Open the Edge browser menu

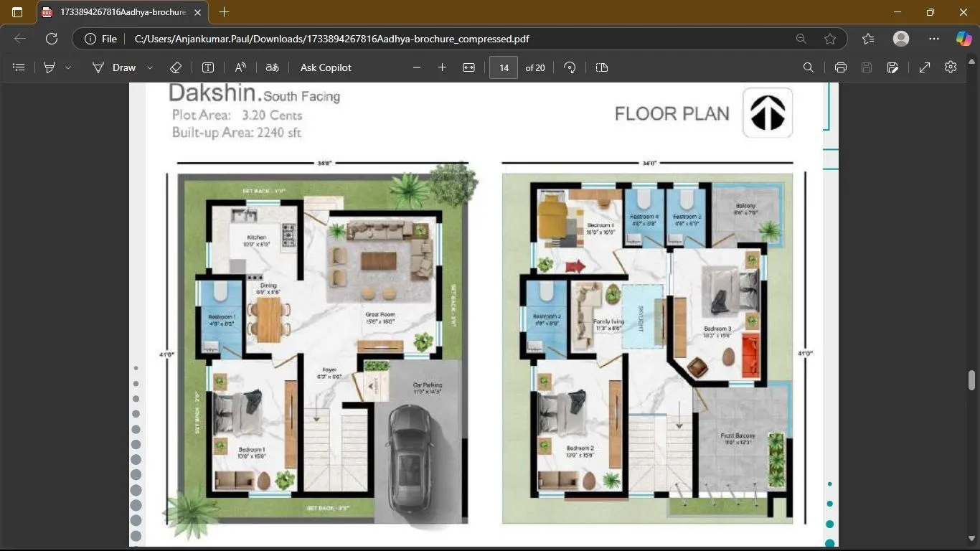pyautogui.click(x=933, y=39)
